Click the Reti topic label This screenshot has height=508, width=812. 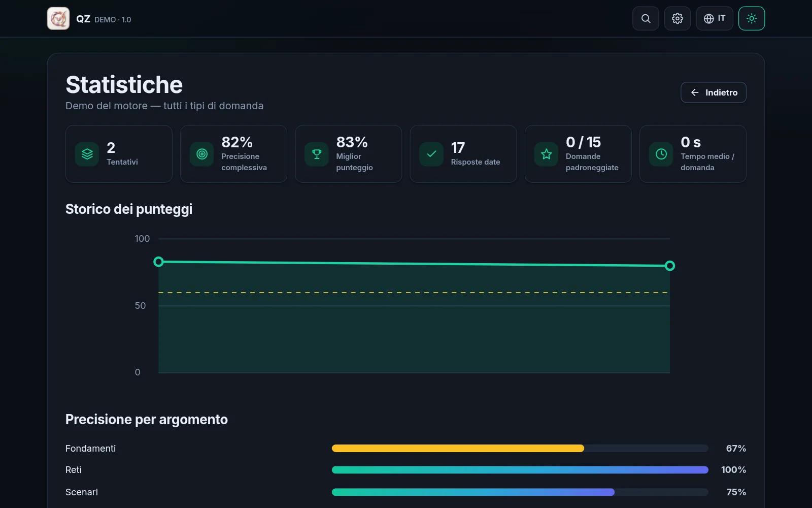pos(74,470)
